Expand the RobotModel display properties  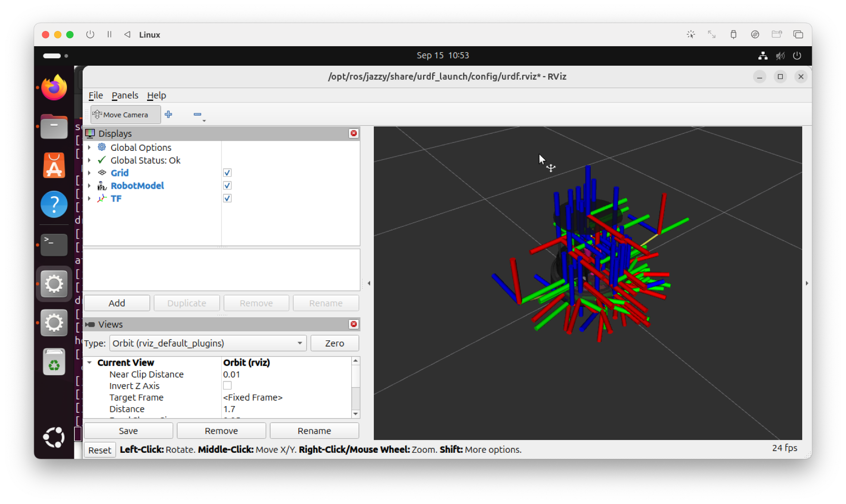click(x=89, y=185)
